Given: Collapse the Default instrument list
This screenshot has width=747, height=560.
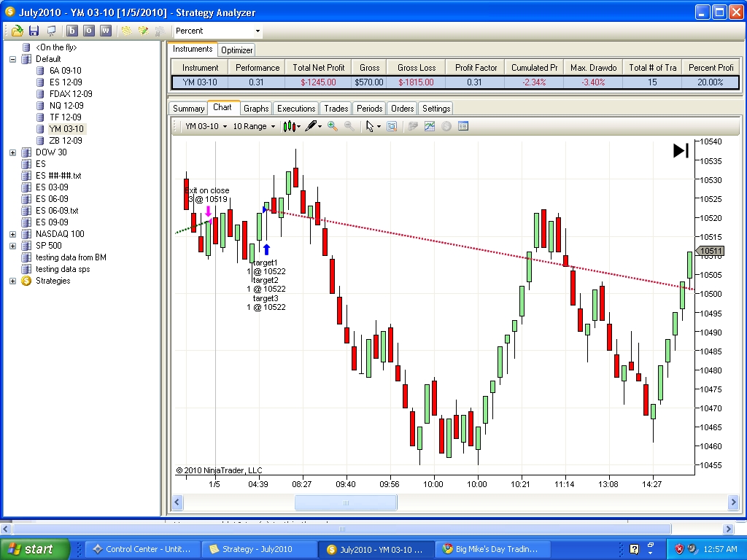Looking at the screenshot, I should [x=13, y=60].
